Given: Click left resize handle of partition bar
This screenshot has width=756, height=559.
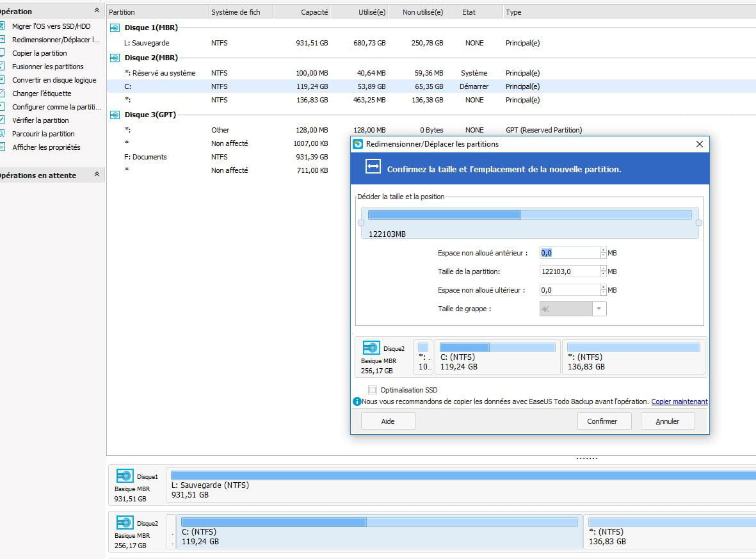Looking at the screenshot, I should pos(361,223).
